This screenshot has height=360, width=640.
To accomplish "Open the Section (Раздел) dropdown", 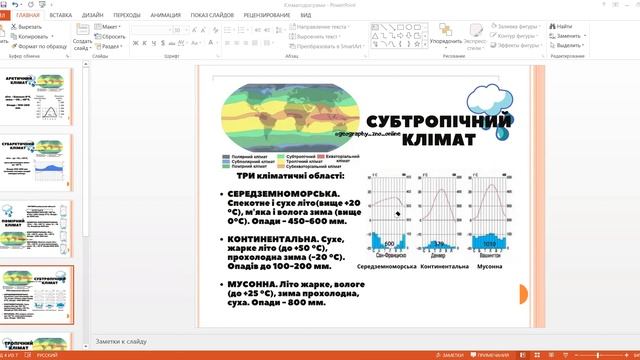I will coord(109,46).
